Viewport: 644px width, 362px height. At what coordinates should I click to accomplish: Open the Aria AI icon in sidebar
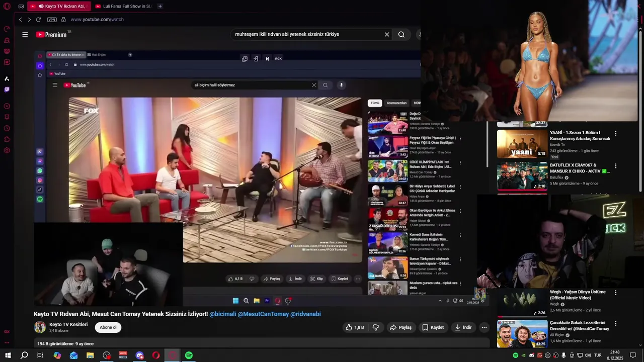7,78
